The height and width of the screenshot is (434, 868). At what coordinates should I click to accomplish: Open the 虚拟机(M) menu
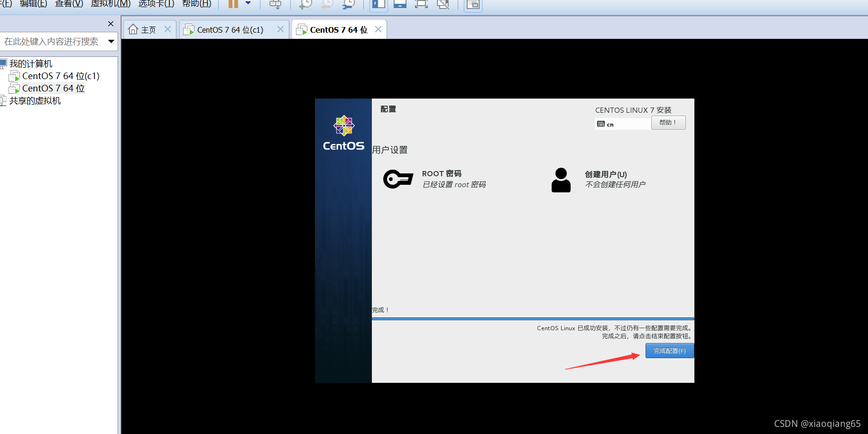click(111, 4)
